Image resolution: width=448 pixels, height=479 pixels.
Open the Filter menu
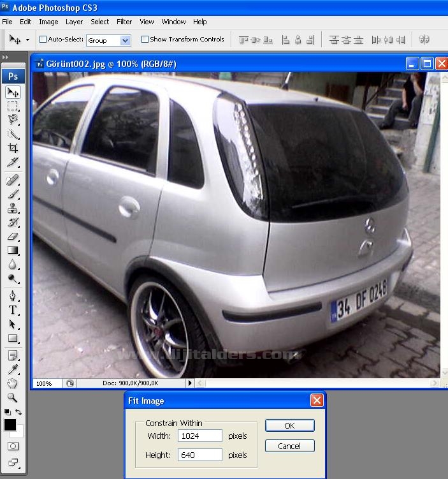click(124, 22)
